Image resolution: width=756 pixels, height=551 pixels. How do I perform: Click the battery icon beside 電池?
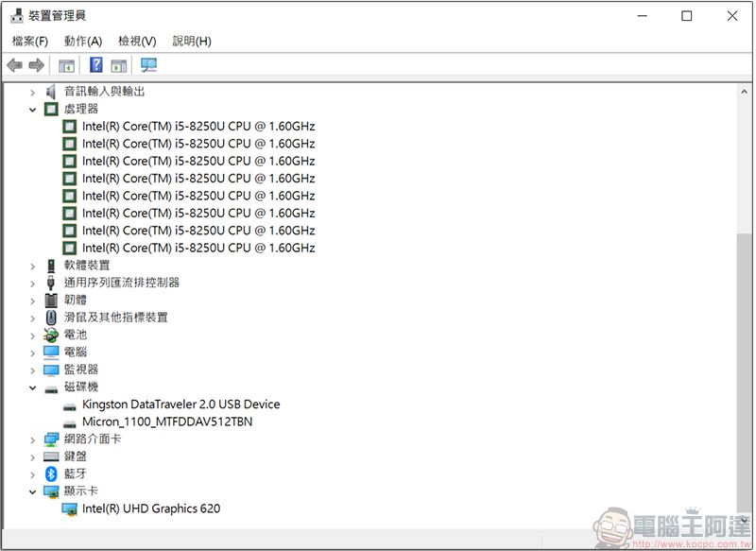point(51,335)
